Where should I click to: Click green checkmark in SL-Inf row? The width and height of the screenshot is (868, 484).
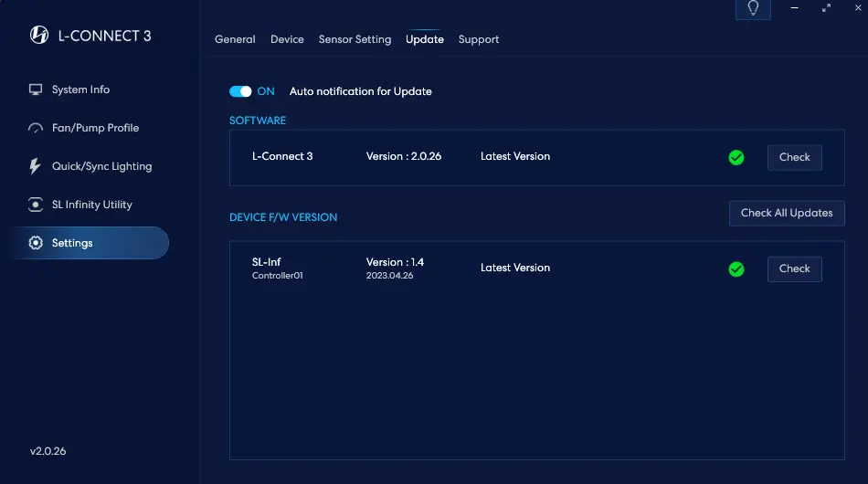pyautogui.click(x=736, y=269)
